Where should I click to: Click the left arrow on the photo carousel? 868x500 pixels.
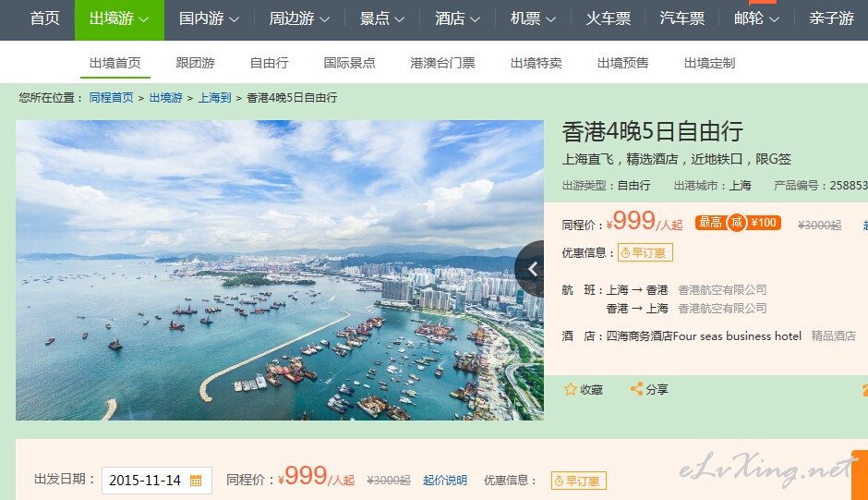(530, 269)
